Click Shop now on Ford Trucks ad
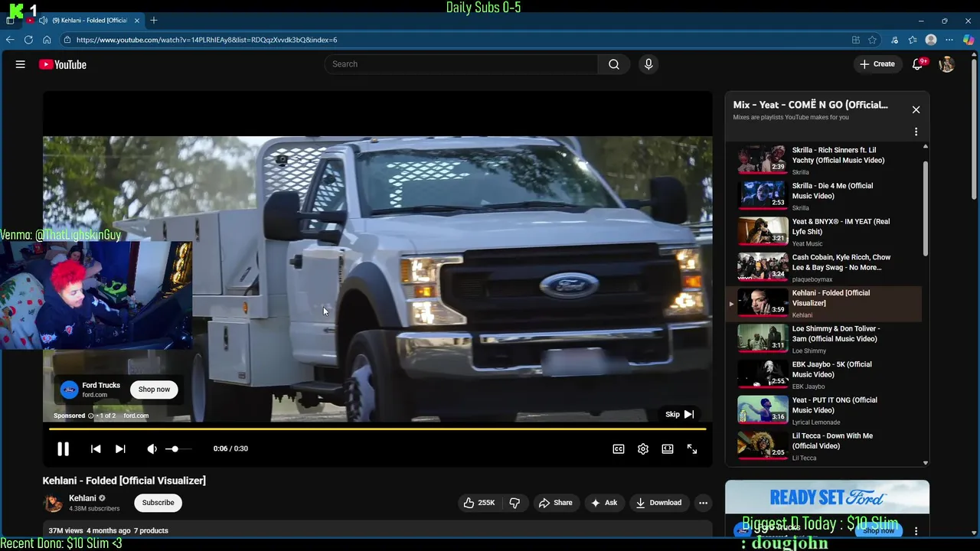Screen dimensions: 980x551 pos(154,390)
